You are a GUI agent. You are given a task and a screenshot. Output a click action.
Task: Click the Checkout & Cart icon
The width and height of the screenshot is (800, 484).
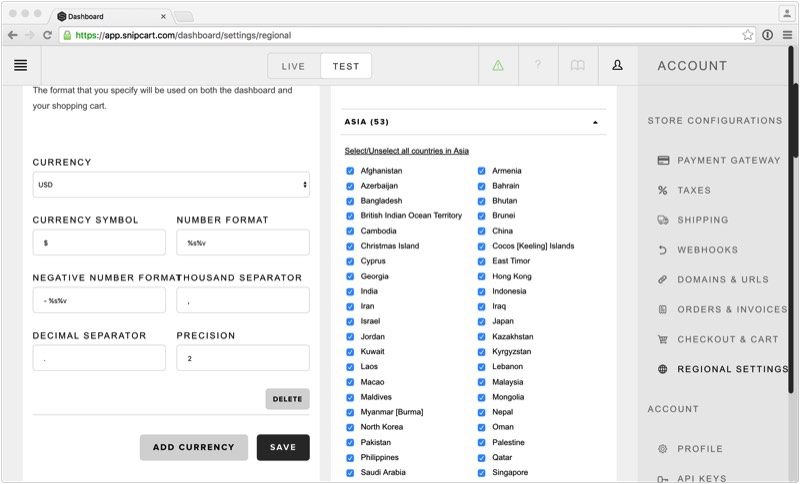coord(663,339)
